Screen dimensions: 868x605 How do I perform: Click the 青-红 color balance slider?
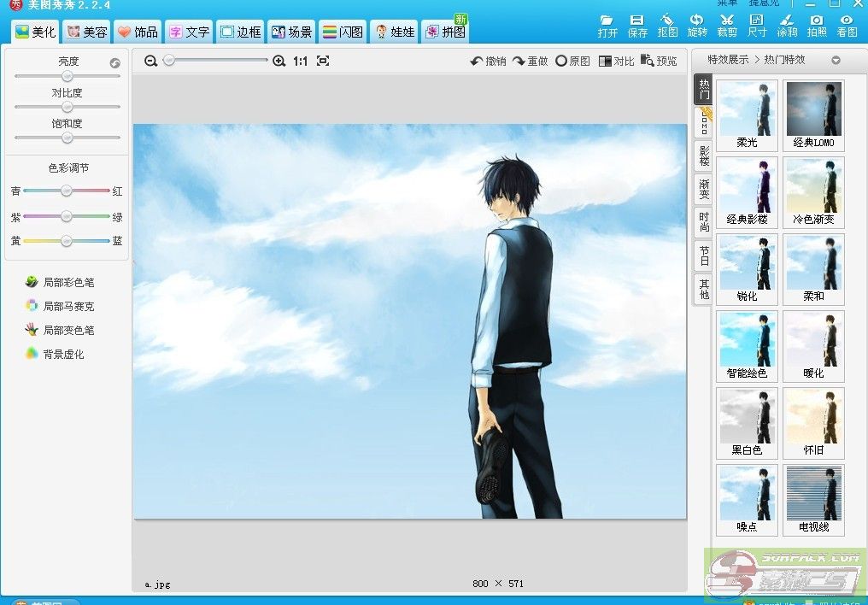coord(67,191)
